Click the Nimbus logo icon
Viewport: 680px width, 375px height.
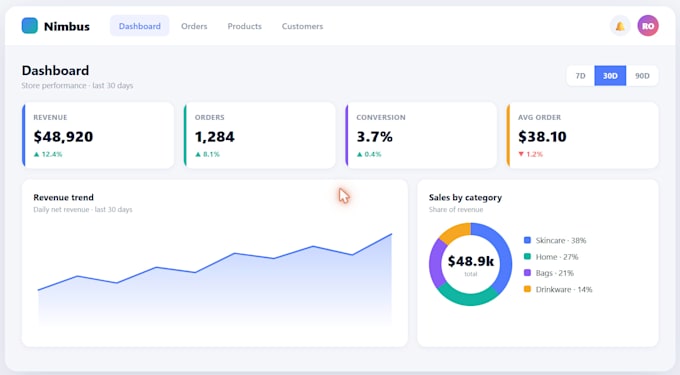pos(29,26)
